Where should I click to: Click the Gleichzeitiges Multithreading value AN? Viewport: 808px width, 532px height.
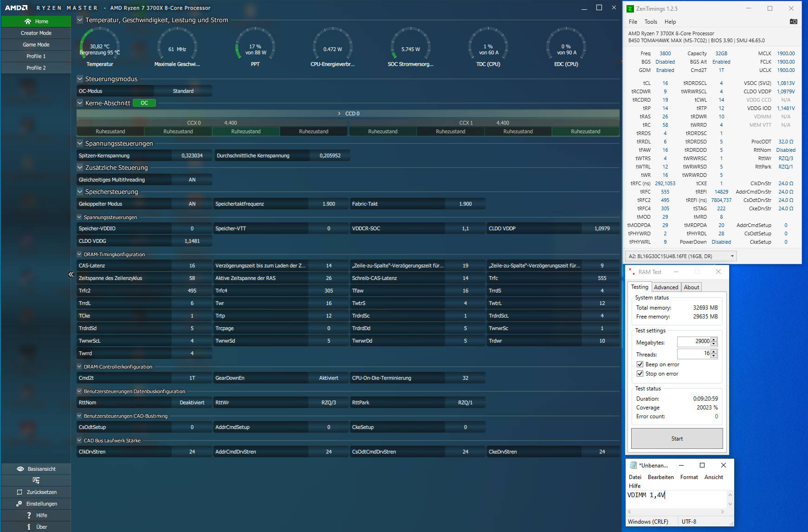click(x=192, y=180)
